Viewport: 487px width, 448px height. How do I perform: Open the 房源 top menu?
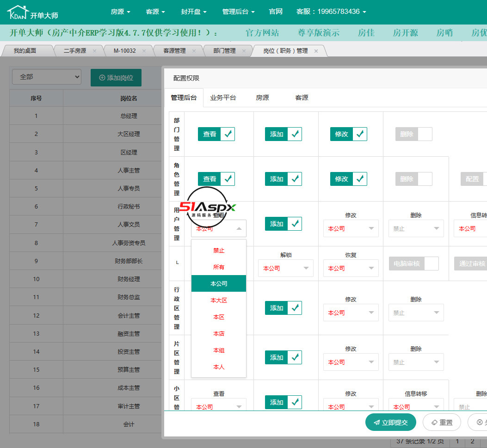121,12
